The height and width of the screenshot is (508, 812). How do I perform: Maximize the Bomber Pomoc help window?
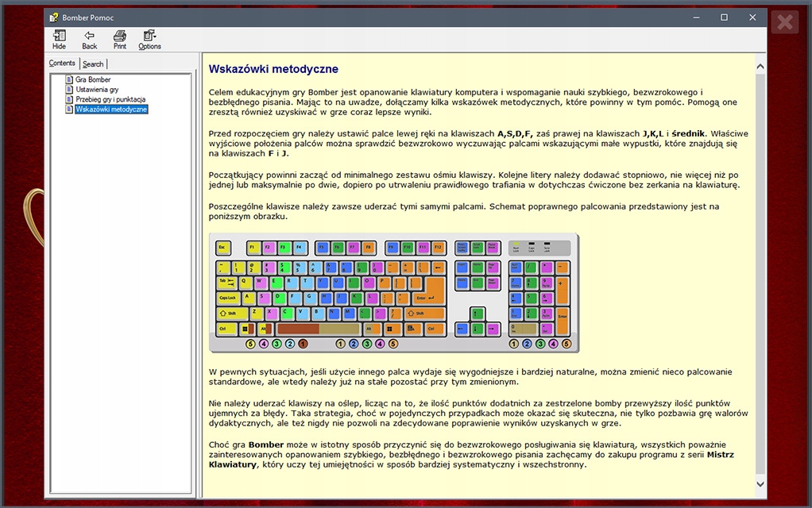(724, 17)
